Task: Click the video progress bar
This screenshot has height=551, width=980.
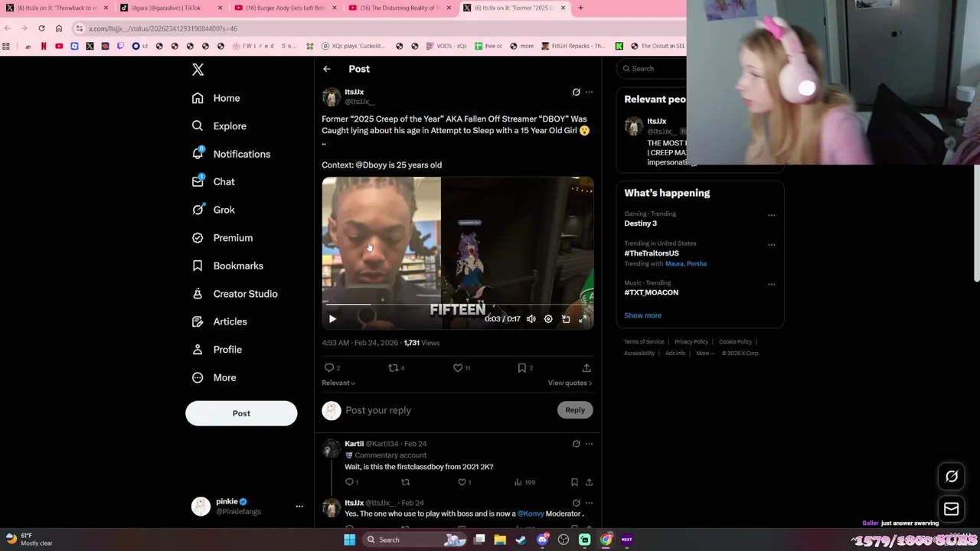Action: tap(457, 305)
